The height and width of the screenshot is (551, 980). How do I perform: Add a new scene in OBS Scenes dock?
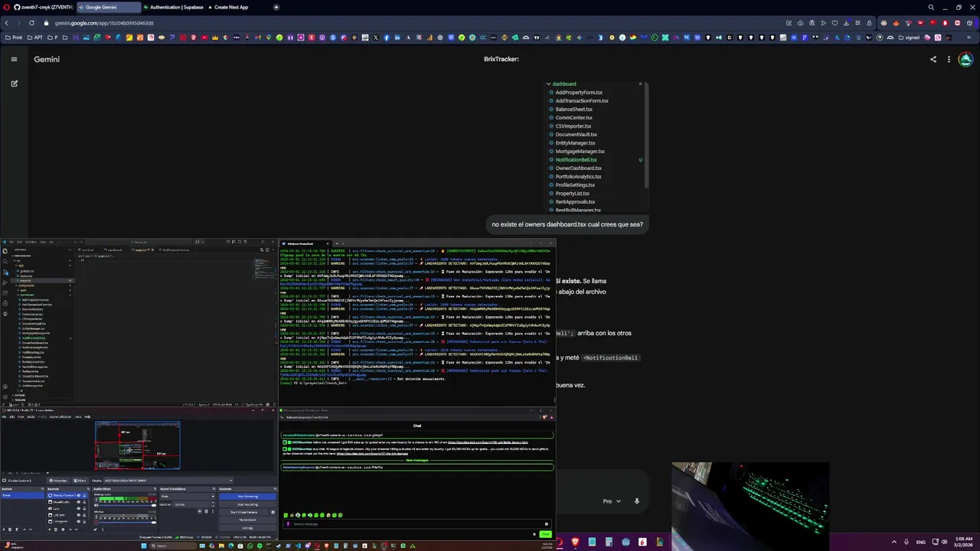(4, 530)
